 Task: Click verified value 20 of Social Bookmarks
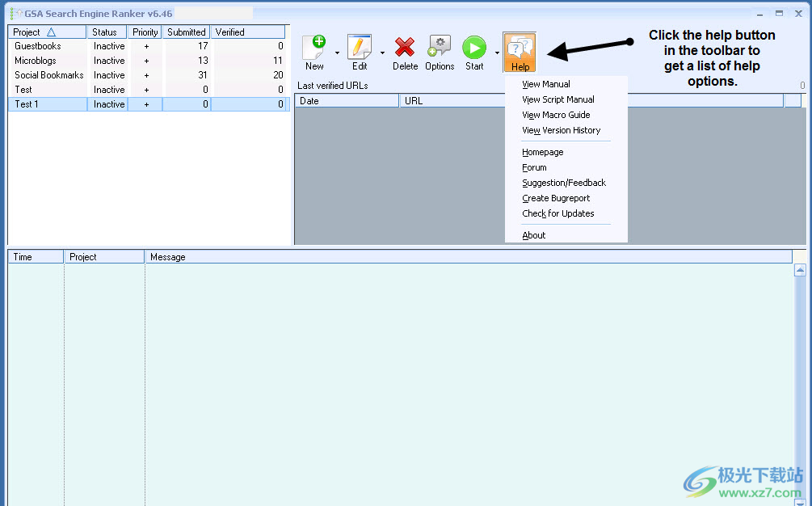[x=278, y=75]
